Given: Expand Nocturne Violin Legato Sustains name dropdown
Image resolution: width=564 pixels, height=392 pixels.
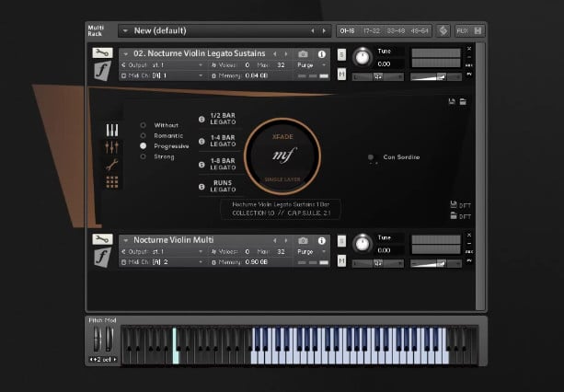Looking at the screenshot, I should 125,54.
